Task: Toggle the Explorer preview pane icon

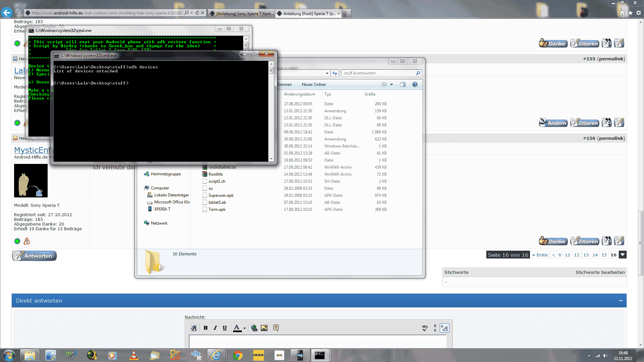Action: (403, 84)
